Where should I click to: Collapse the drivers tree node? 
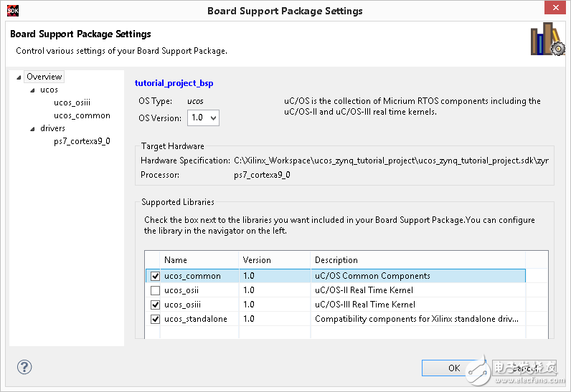pyautogui.click(x=32, y=129)
